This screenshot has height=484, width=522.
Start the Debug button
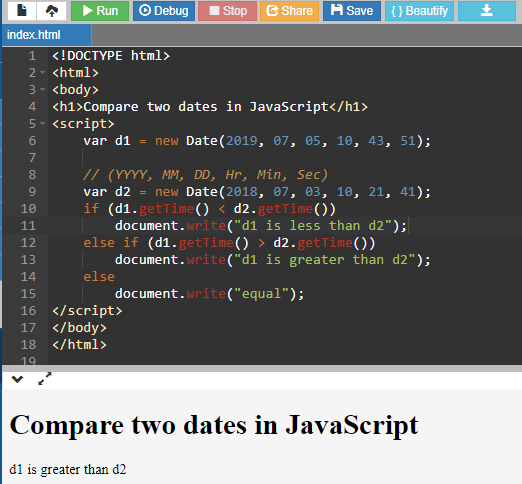(x=164, y=11)
